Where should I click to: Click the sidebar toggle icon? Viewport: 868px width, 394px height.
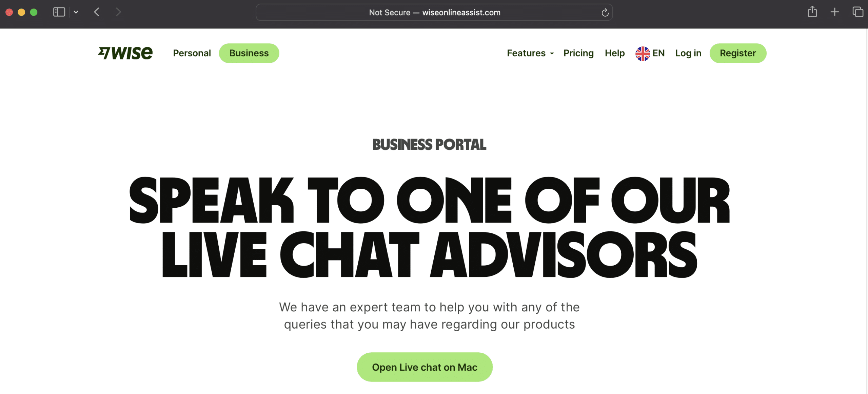pyautogui.click(x=59, y=12)
